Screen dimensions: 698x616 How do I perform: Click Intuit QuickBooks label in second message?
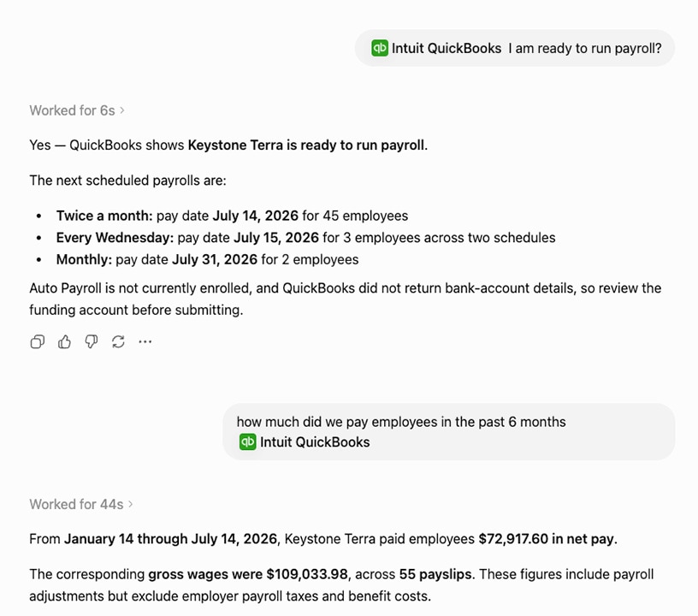(x=315, y=442)
